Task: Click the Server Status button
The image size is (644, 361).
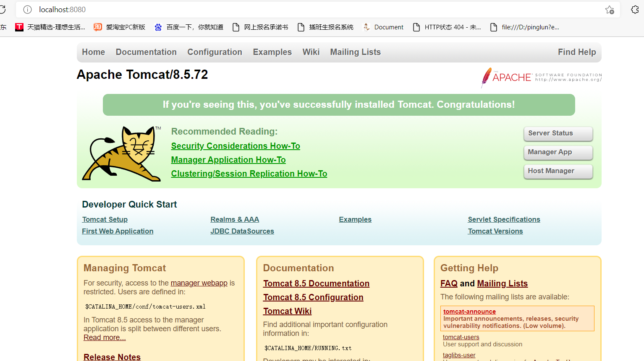Action: coord(558,133)
